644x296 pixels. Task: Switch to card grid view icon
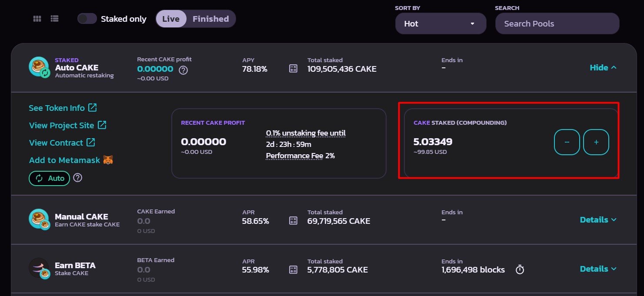37,19
